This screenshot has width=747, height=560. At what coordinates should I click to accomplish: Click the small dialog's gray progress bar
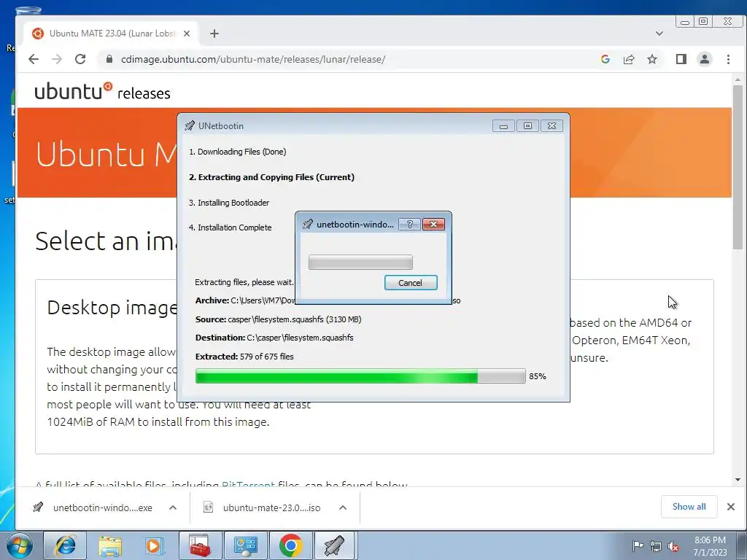tap(360, 262)
